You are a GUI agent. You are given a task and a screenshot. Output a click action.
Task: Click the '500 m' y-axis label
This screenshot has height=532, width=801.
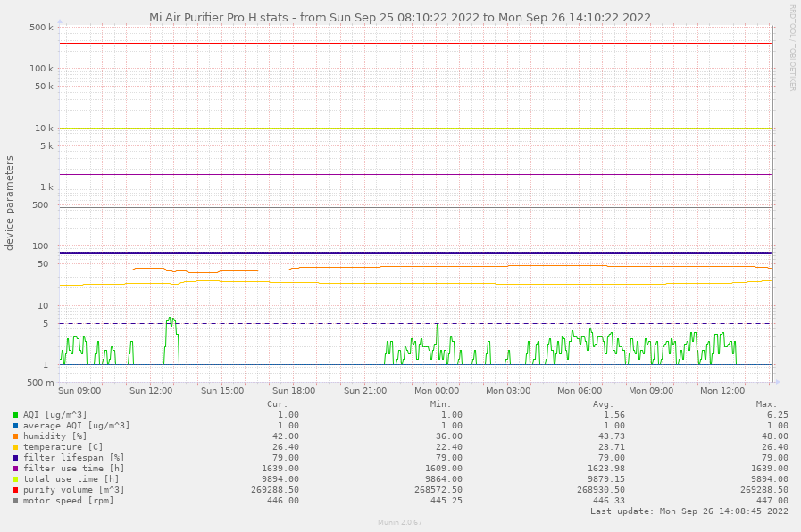tap(40, 383)
